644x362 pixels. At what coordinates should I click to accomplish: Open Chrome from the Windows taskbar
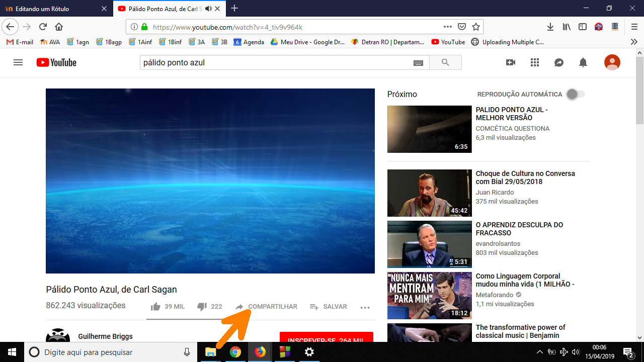[x=235, y=352]
